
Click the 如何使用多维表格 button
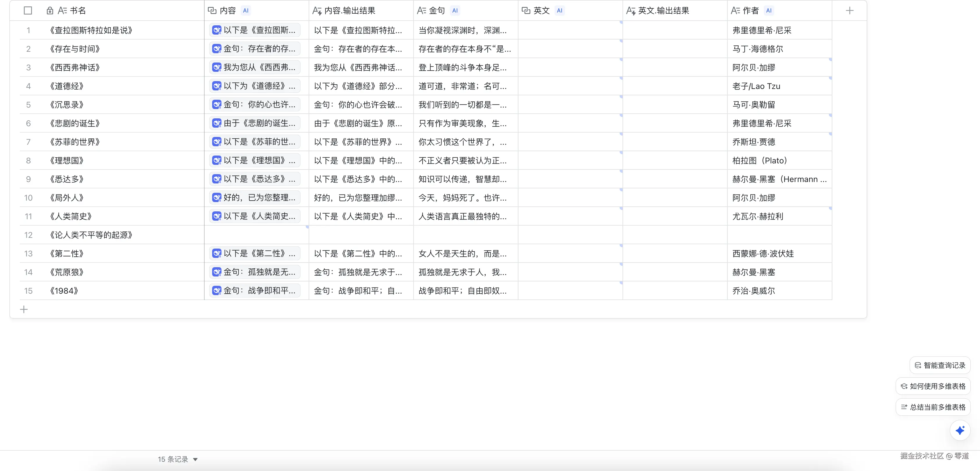pyautogui.click(x=933, y=386)
